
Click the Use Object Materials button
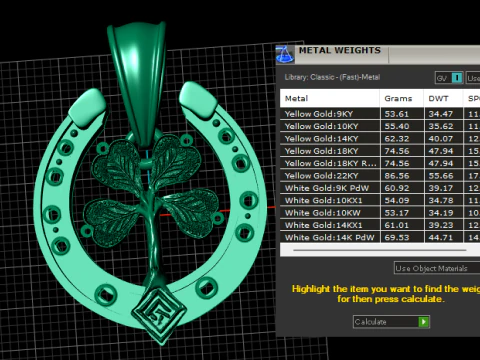[x=437, y=268]
